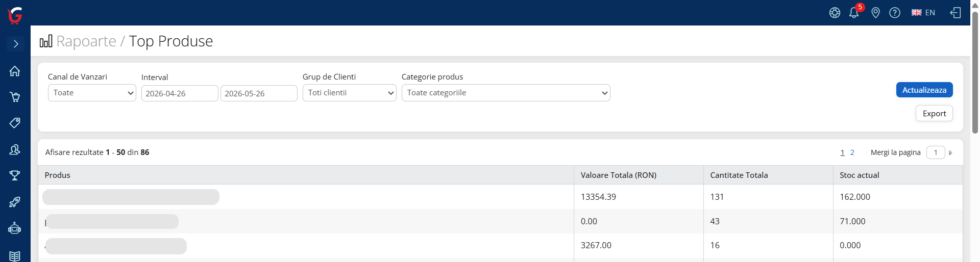980x262 pixels.
Task: Click the stock 71.000 cell
Action: [898, 221]
